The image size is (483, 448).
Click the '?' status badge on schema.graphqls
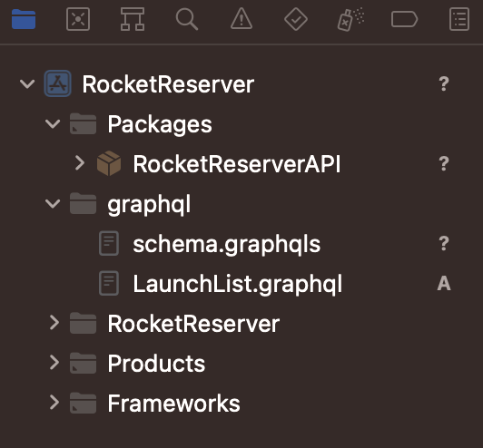point(444,243)
